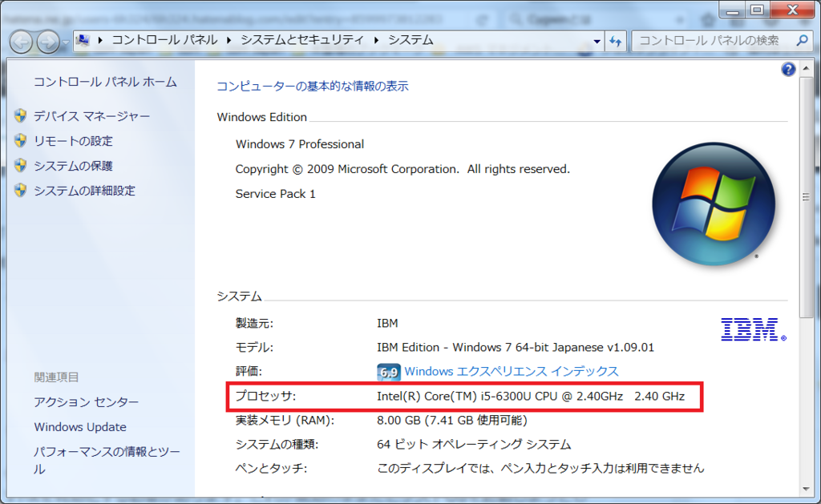
Task: Click the vertical scrollbar thumb
Action: pos(806,197)
